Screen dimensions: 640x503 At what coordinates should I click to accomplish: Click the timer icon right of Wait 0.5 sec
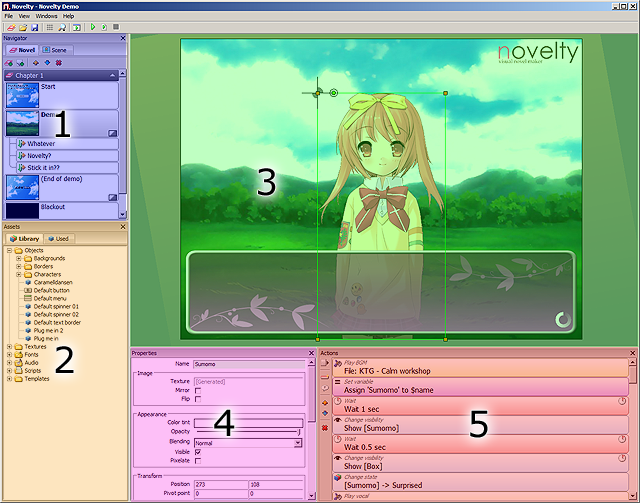click(x=622, y=439)
